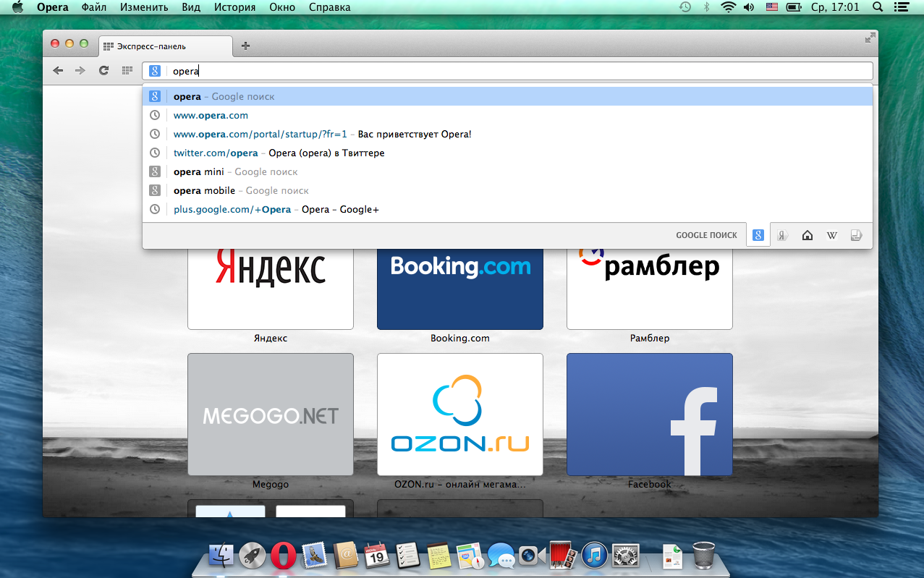Click into the address bar text field
This screenshot has width=924, height=578.
pyautogui.click(x=506, y=71)
